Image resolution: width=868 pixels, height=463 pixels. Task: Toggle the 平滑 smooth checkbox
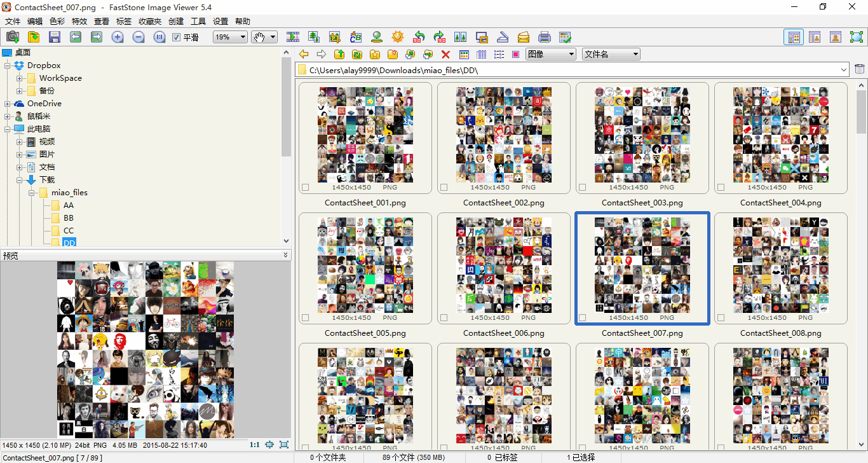[x=177, y=38]
